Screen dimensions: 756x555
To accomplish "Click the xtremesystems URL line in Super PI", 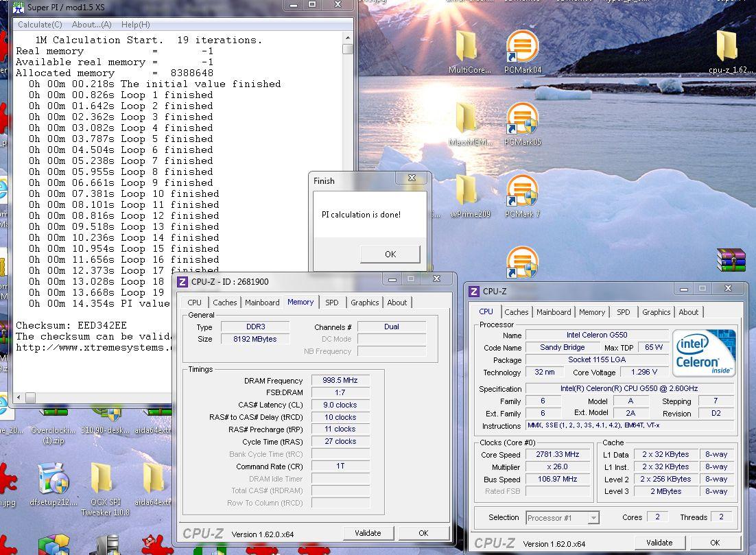I will tap(94, 348).
